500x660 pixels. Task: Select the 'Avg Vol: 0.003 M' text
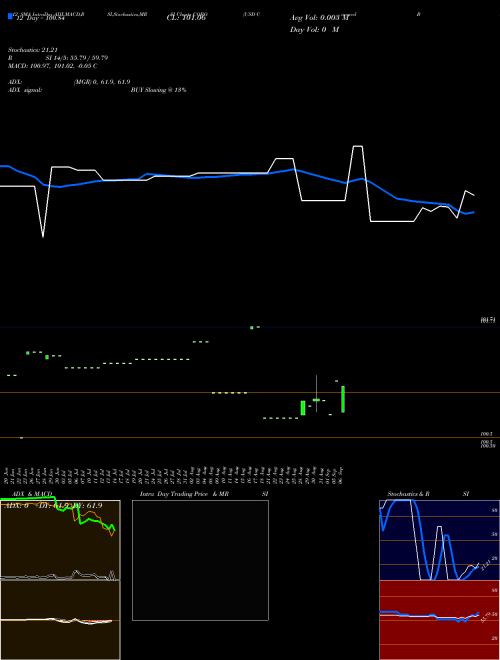pyautogui.click(x=319, y=18)
